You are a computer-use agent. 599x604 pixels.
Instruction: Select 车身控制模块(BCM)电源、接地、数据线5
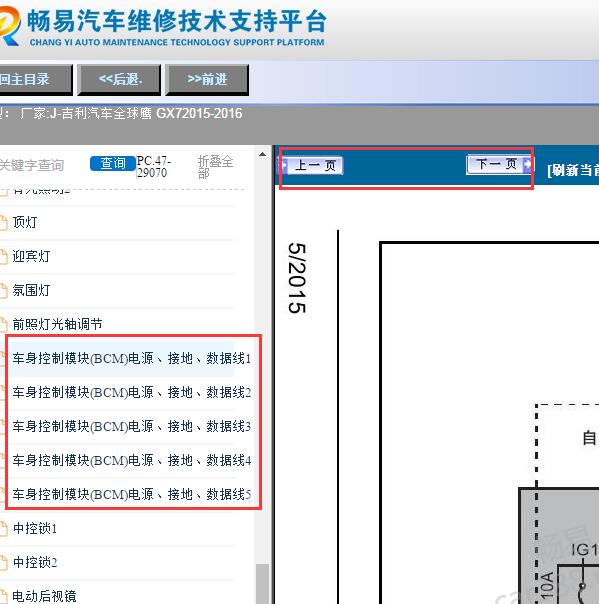(x=132, y=494)
